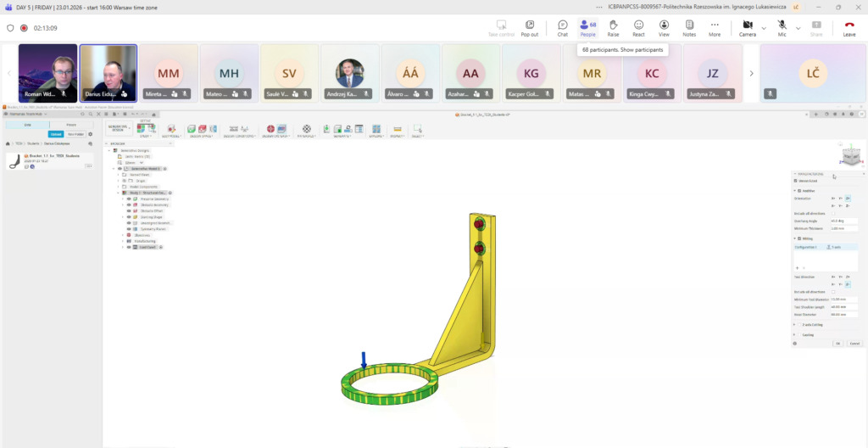This screenshot has width=868, height=448.
Task: Open dropdown arrow next to Camera
Action: click(x=764, y=27)
